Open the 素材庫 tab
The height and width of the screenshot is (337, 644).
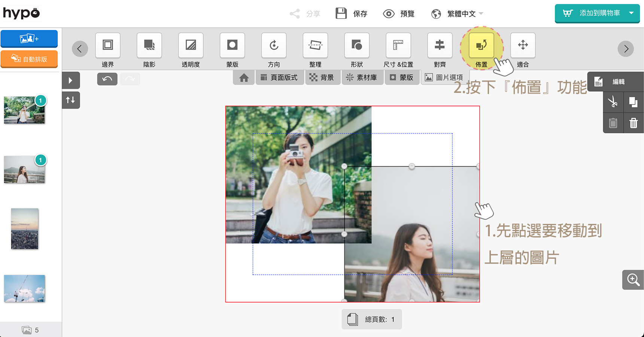point(362,78)
